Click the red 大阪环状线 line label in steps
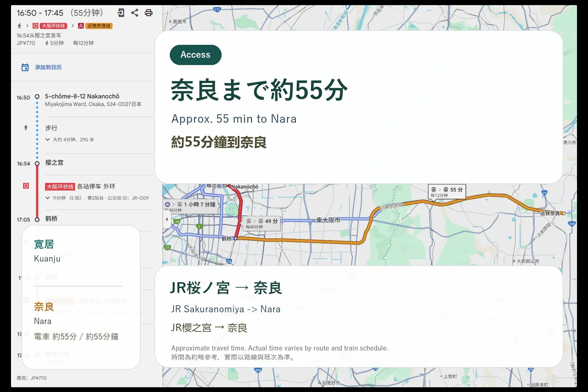588x392 pixels. point(60,187)
